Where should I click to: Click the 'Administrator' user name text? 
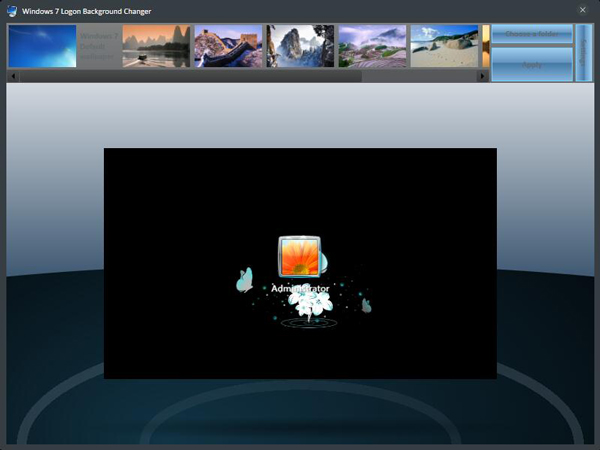click(x=300, y=289)
